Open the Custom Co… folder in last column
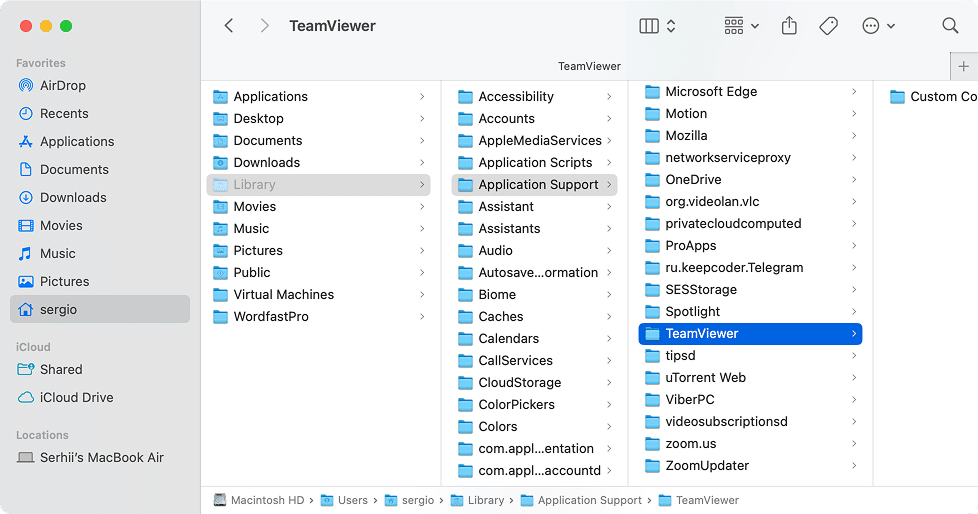The image size is (978, 514). [x=932, y=97]
